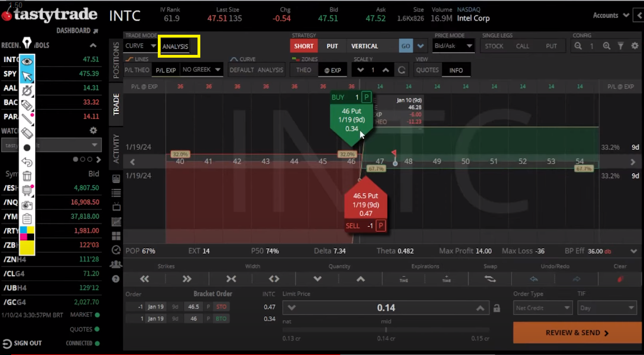Click the Swap legs icon

[x=490, y=279]
